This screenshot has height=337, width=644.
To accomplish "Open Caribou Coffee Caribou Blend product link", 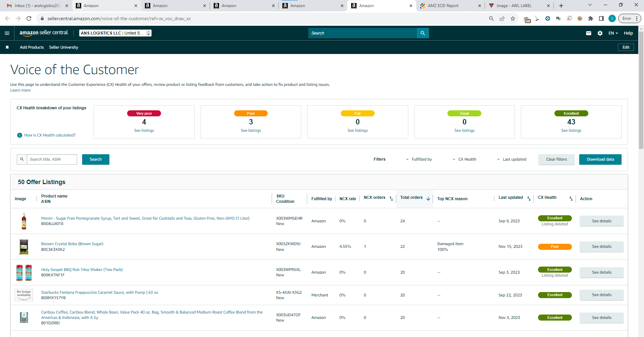I will coord(152,315).
